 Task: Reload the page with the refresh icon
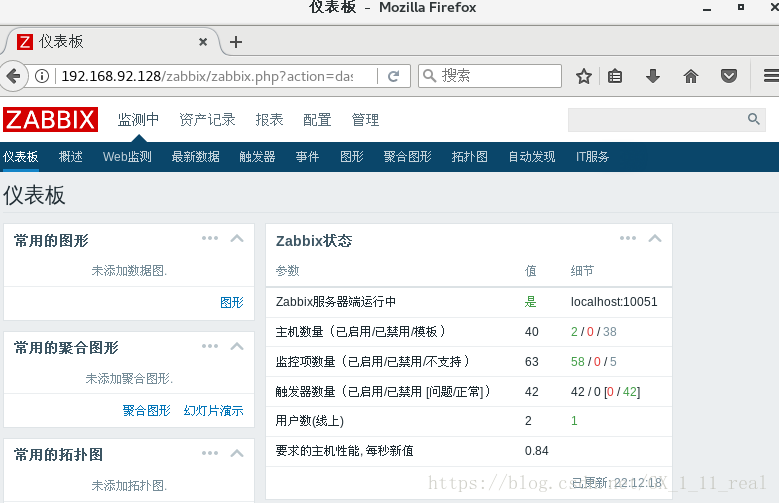[x=393, y=76]
